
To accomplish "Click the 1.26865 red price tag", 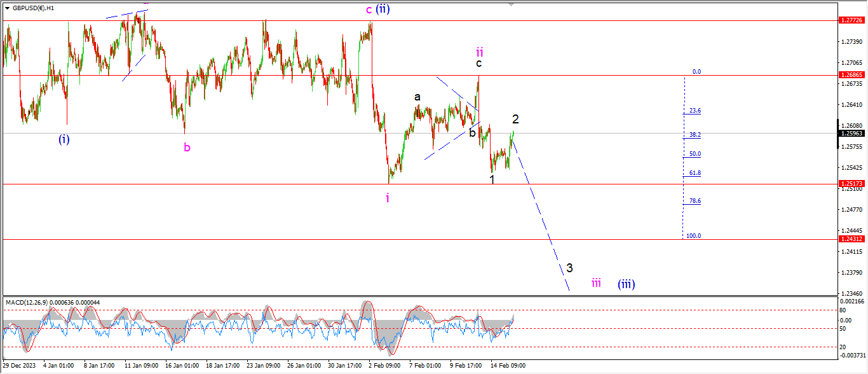I will pyautogui.click(x=851, y=75).
